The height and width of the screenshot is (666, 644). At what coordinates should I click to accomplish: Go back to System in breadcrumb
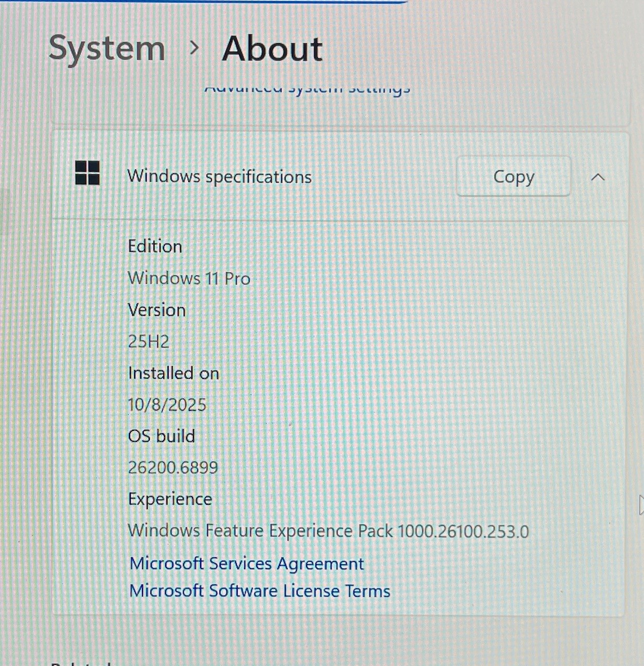(x=107, y=48)
